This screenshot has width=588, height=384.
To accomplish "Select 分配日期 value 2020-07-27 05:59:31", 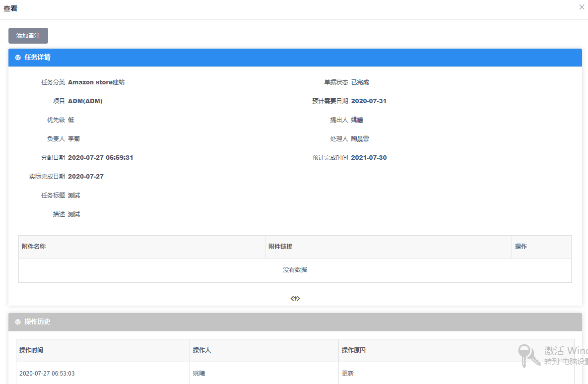I will (101, 157).
